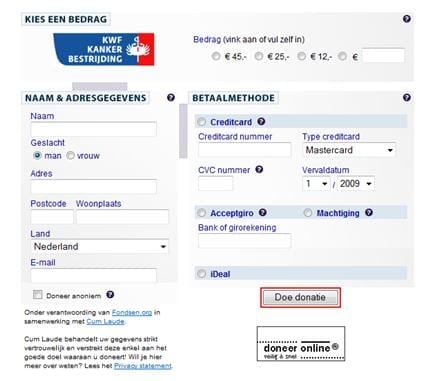The image size is (427, 381).
Task: Show help icon next to Acceptgiro
Action: pyautogui.click(x=263, y=212)
